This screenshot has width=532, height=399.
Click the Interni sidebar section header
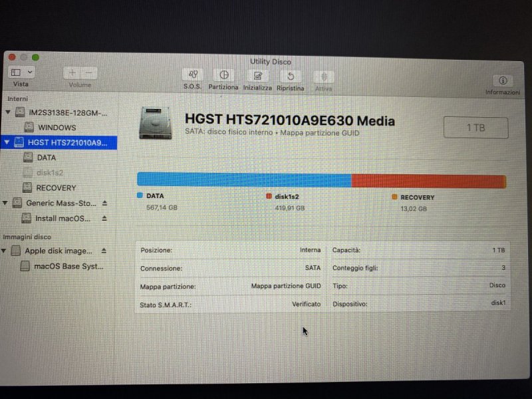[18, 98]
